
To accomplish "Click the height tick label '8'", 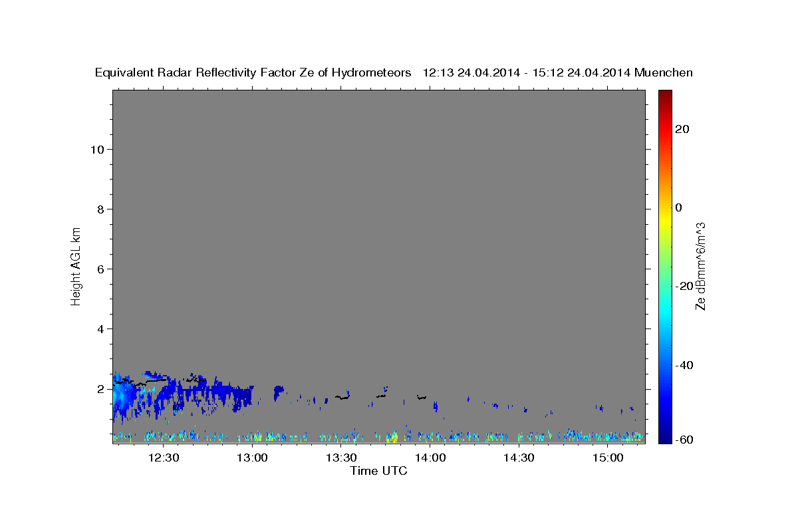I will (101, 209).
